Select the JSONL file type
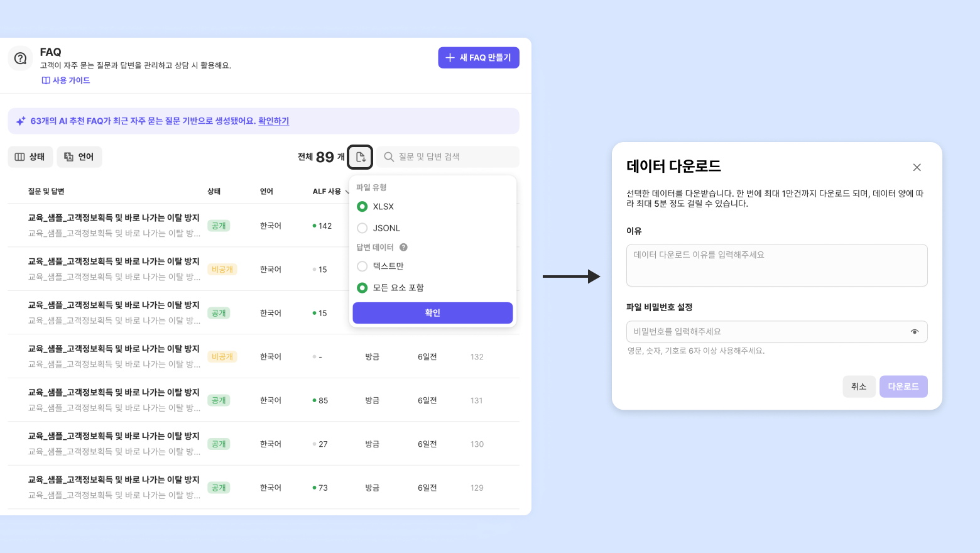Image resolution: width=980 pixels, height=553 pixels. click(378, 228)
